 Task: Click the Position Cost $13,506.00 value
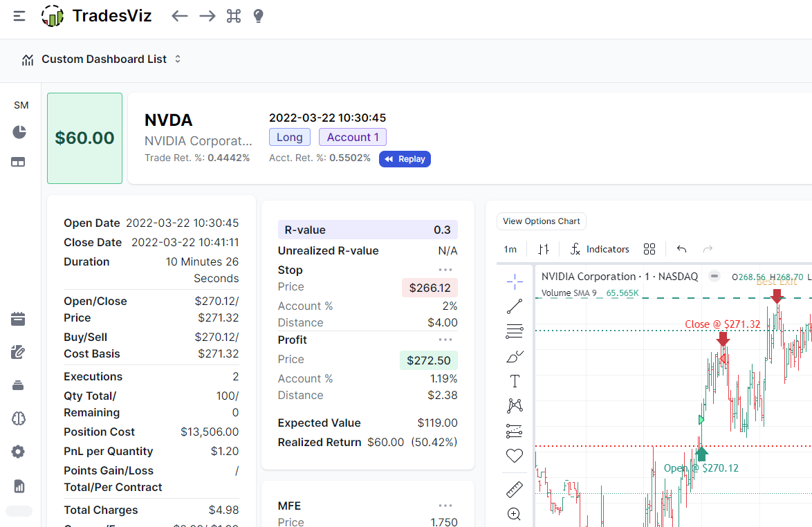210,432
